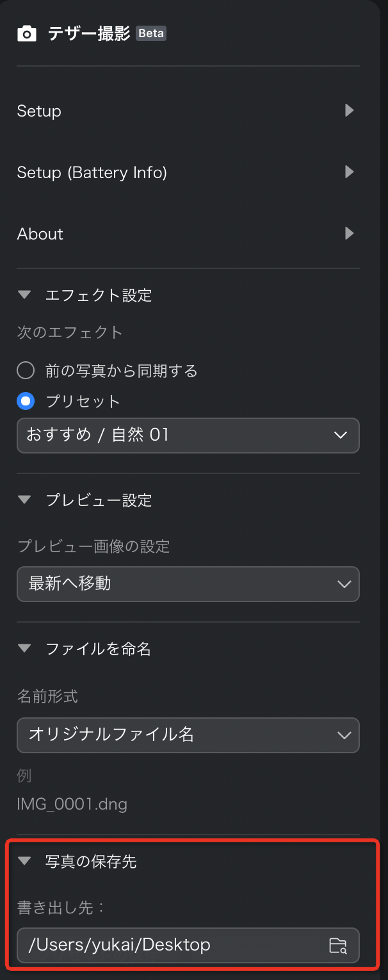388x980 pixels.
Task: Open folder browse icon in export path
Action: [x=337, y=945]
